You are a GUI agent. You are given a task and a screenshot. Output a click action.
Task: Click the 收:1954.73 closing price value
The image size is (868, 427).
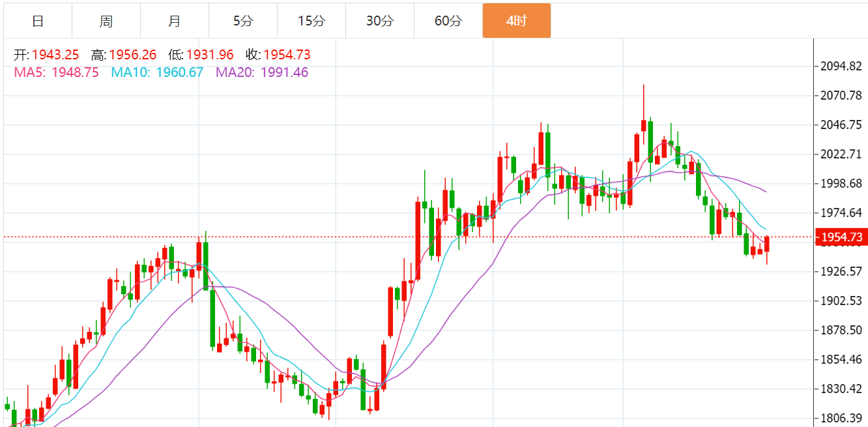[x=278, y=55]
